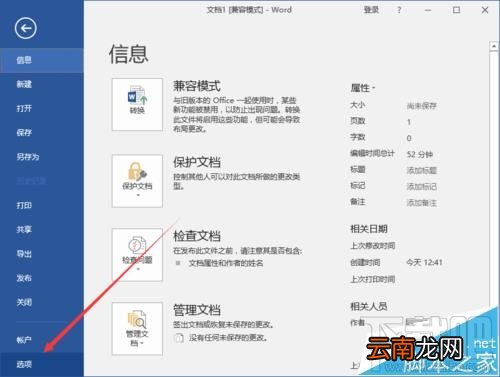Open the 管理文档 button dropdown

137,329
